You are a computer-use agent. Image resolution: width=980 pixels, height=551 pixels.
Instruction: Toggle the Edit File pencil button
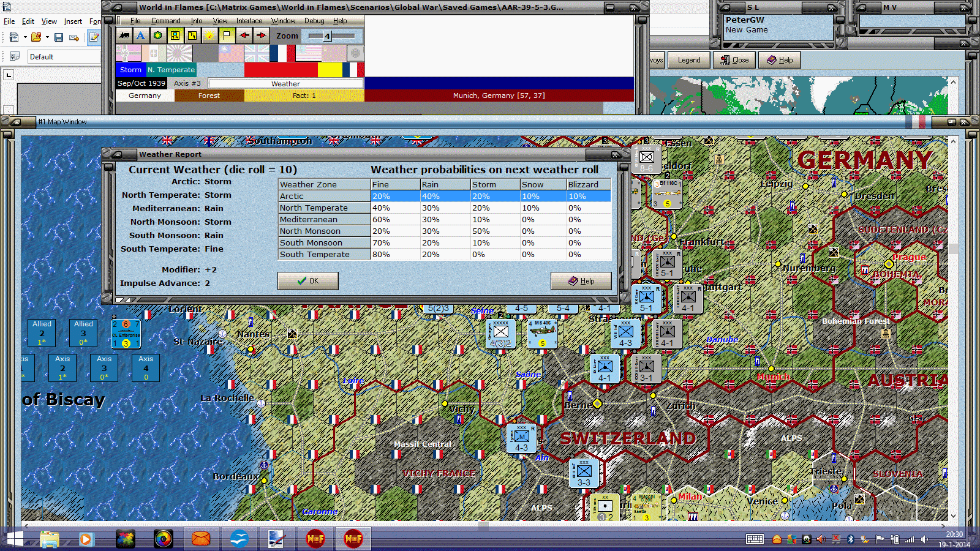pyautogui.click(x=94, y=37)
